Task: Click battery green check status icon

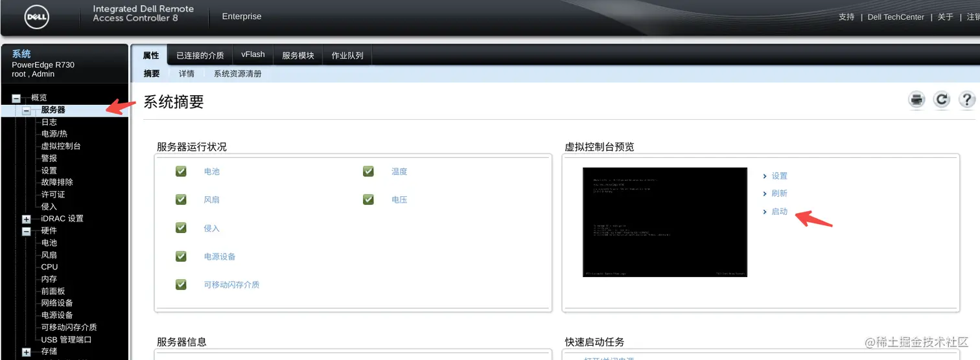Action: (x=181, y=172)
